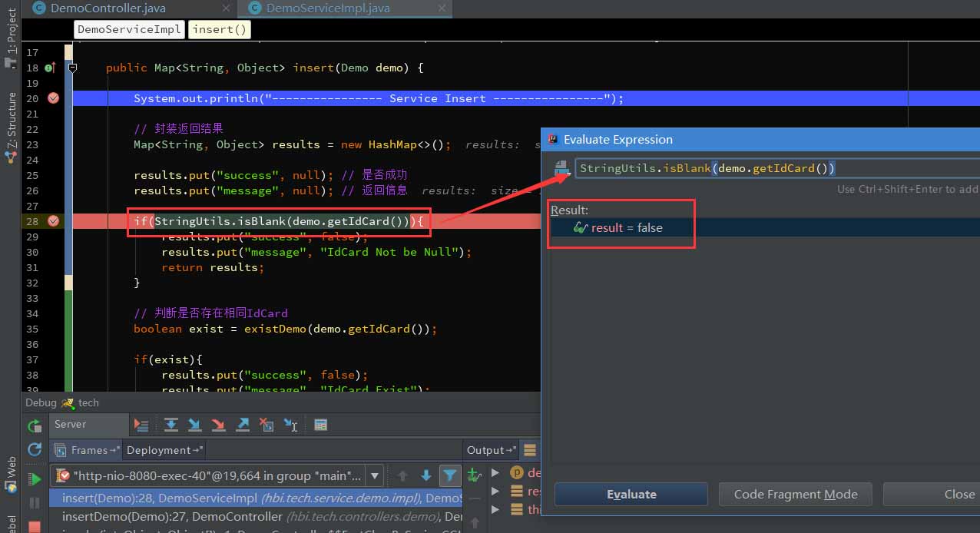
Task: Click the Debug 'tech' panel title
Action: pos(62,402)
